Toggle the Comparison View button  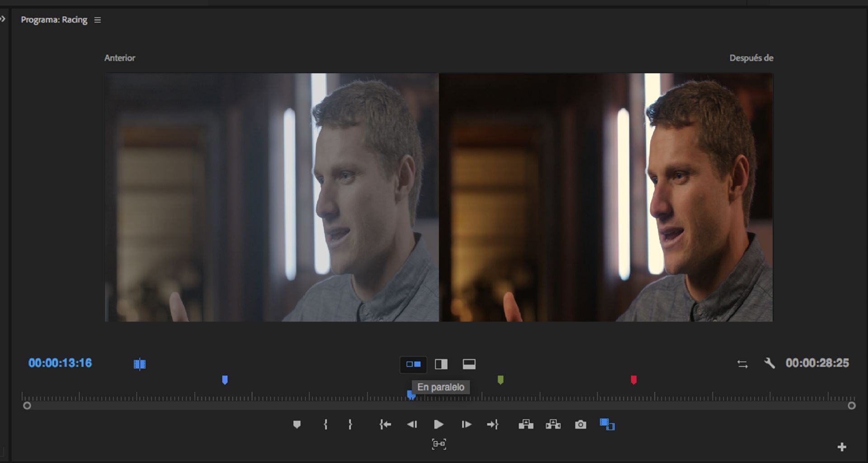pos(607,425)
